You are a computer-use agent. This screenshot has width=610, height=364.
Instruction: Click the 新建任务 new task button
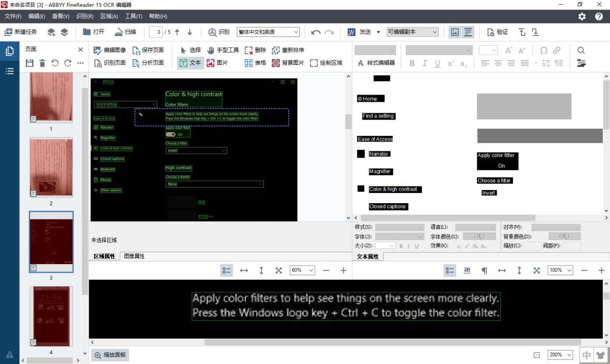pyautogui.click(x=20, y=32)
